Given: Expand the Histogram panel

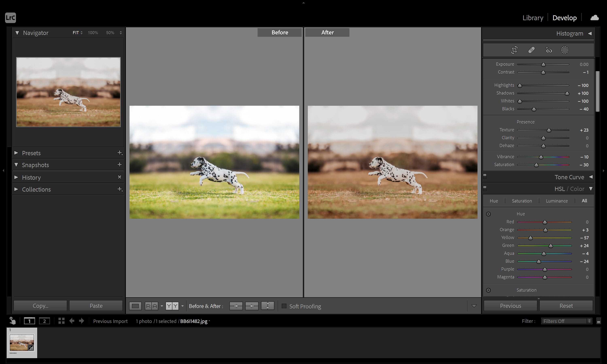Looking at the screenshot, I should coord(590,33).
